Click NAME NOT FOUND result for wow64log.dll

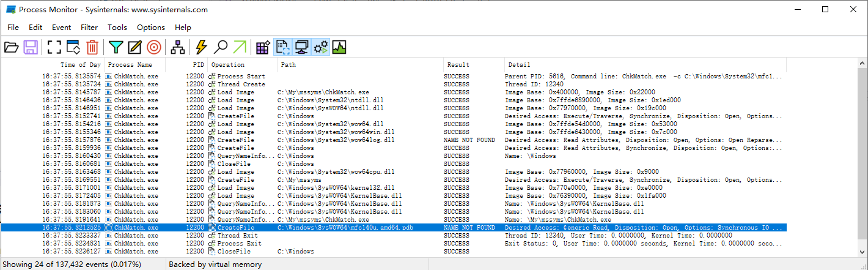click(x=469, y=140)
